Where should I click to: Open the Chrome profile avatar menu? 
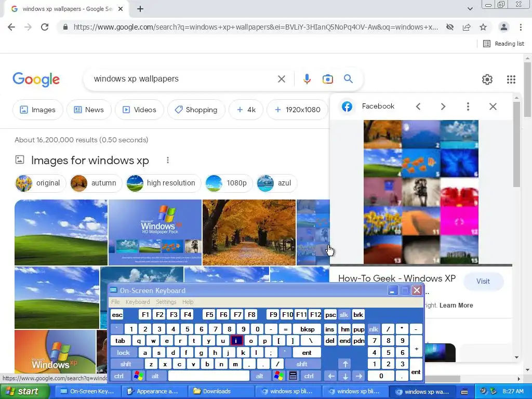pyautogui.click(x=504, y=27)
